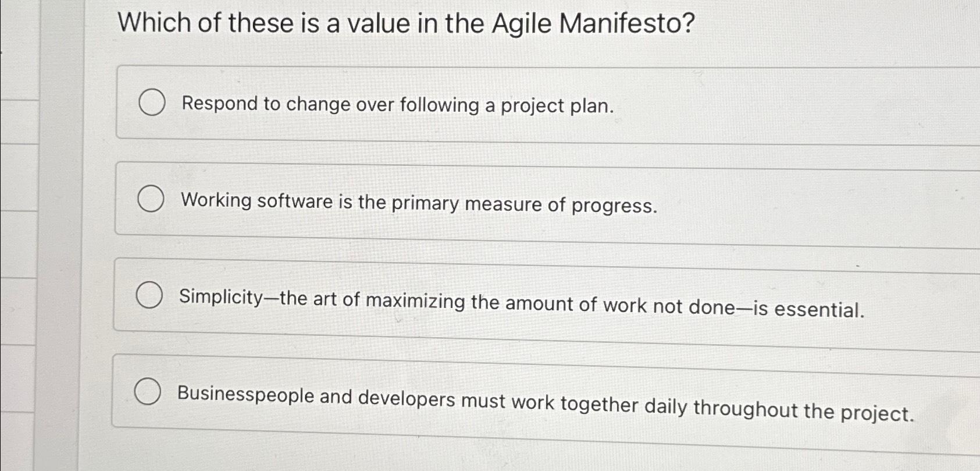Select the radio button for 'Respond to change over following a project plan'

tap(151, 104)
